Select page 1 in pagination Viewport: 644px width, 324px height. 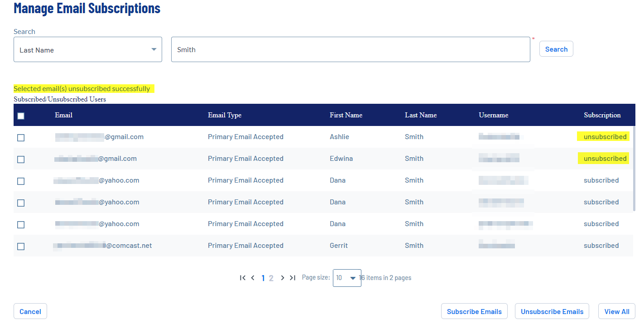click(x=263, y=278)
